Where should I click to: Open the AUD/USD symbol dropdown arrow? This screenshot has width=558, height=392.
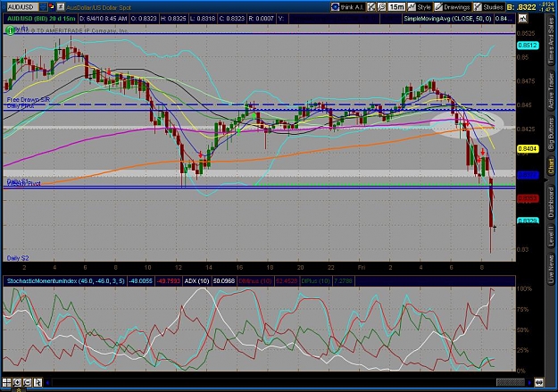43,7
